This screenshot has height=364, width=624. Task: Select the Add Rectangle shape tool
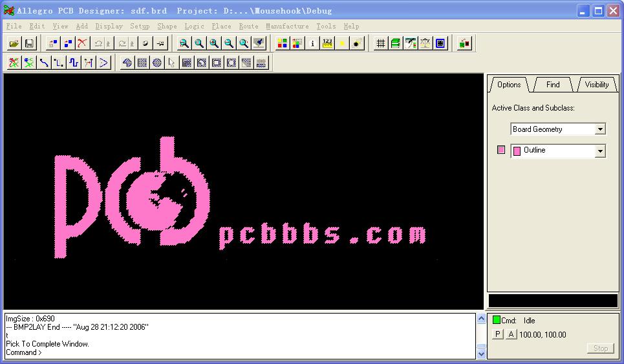(142, 63)
